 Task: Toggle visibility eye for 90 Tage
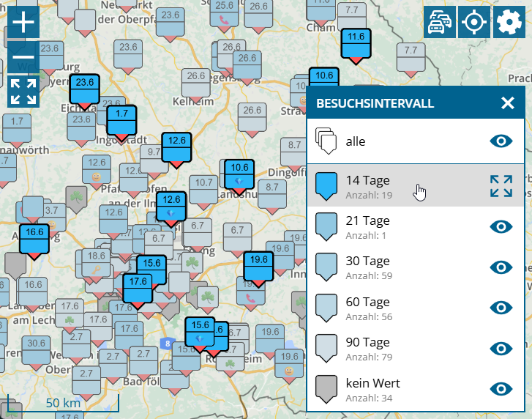pos(501,349)
